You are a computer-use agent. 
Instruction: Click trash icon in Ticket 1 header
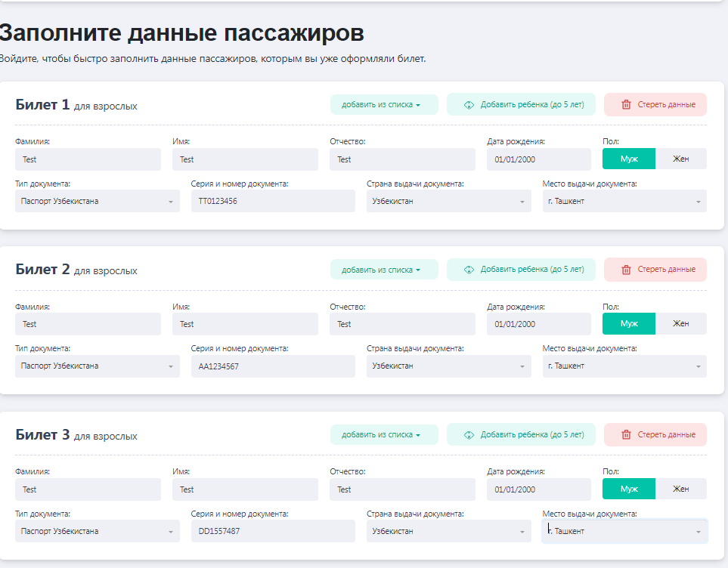tap(626, 105)
